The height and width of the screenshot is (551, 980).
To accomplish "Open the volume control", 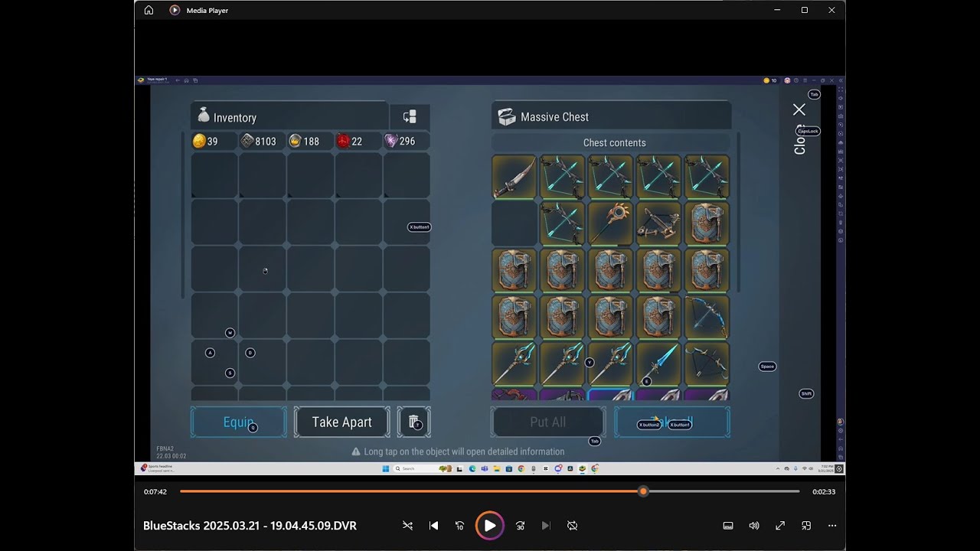I will coord(754,526).
